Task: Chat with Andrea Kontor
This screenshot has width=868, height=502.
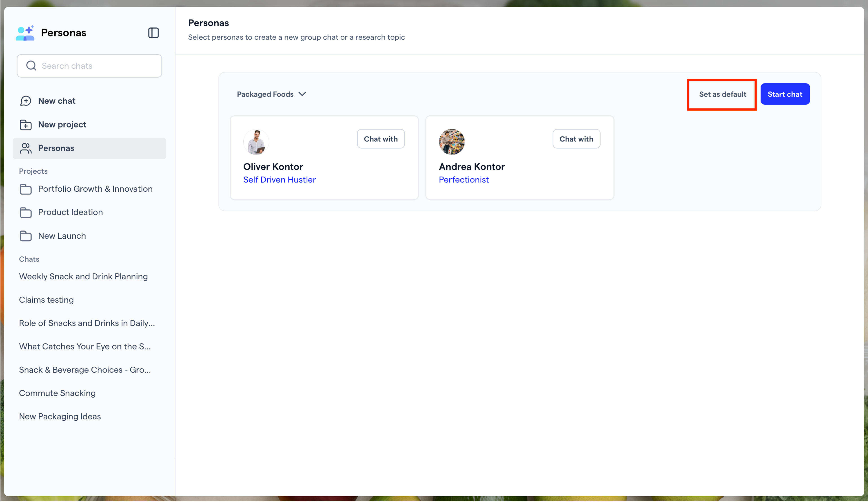Action: tap(576, 139)
